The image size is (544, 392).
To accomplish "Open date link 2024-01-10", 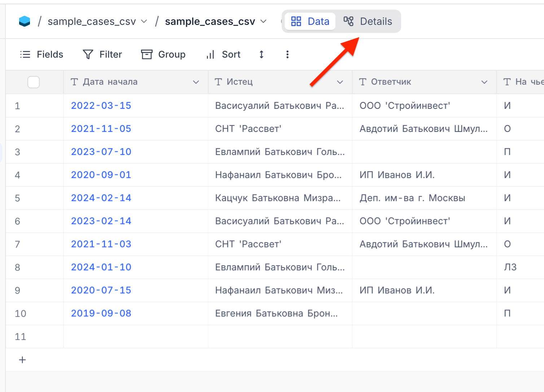I will point(101,267).
